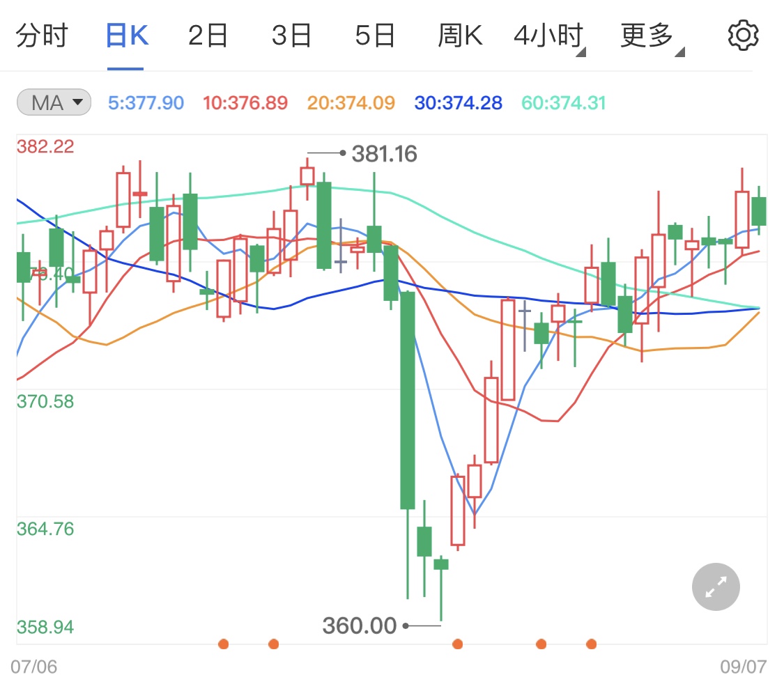
Task: Open the MA indicator dropdown
Action: (54, 102)
